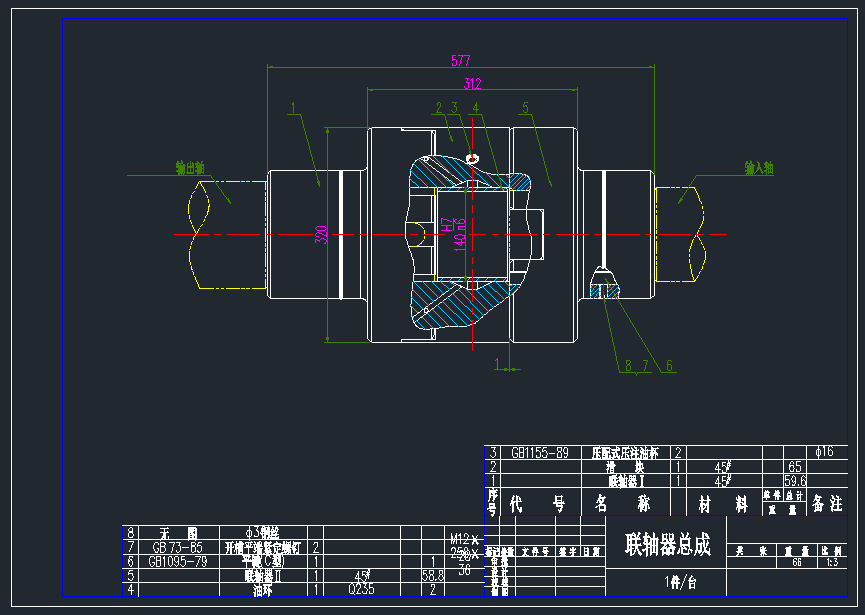Select the weight value 66 in title block

[797, 562]
